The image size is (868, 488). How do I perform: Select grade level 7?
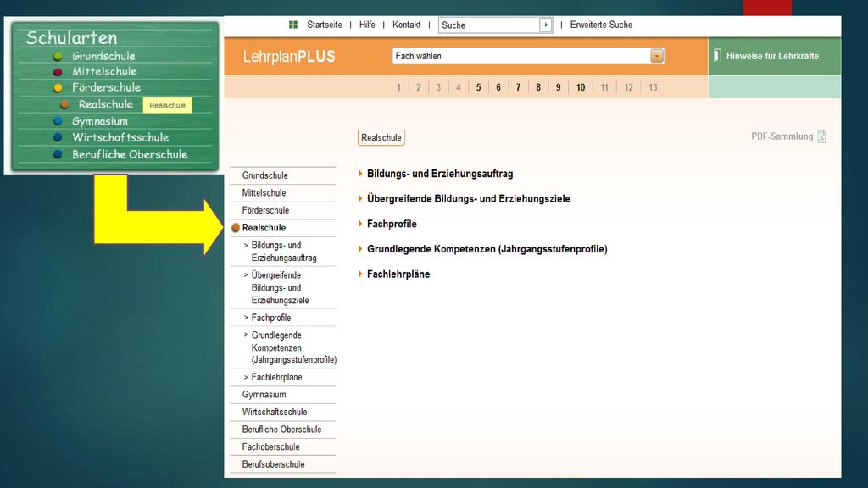(x=518, y=87)
